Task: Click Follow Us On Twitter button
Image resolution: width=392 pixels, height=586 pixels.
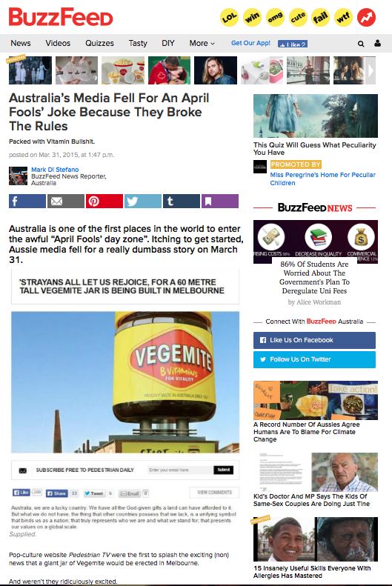Action: coord(314,359)
